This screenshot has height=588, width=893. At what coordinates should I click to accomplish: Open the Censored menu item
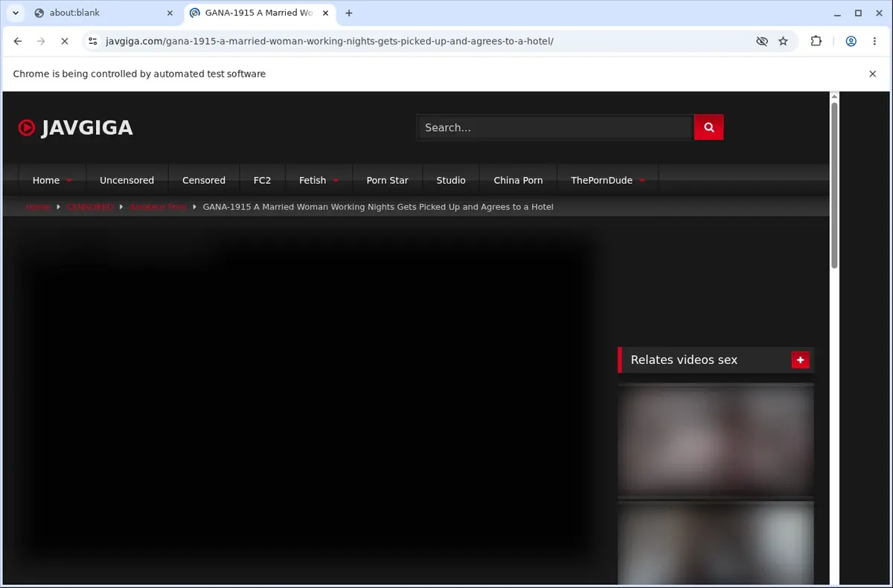204,180
